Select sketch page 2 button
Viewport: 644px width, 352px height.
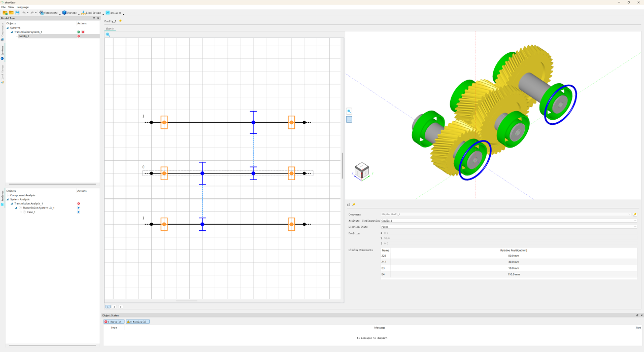tap(114, 307)
